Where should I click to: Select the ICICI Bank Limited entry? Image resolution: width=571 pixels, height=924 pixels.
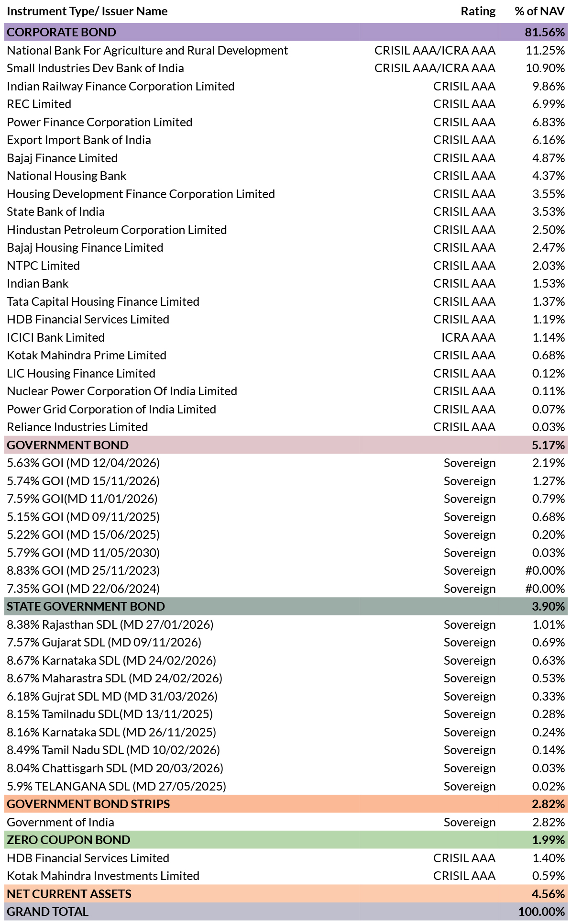(55, 337)
